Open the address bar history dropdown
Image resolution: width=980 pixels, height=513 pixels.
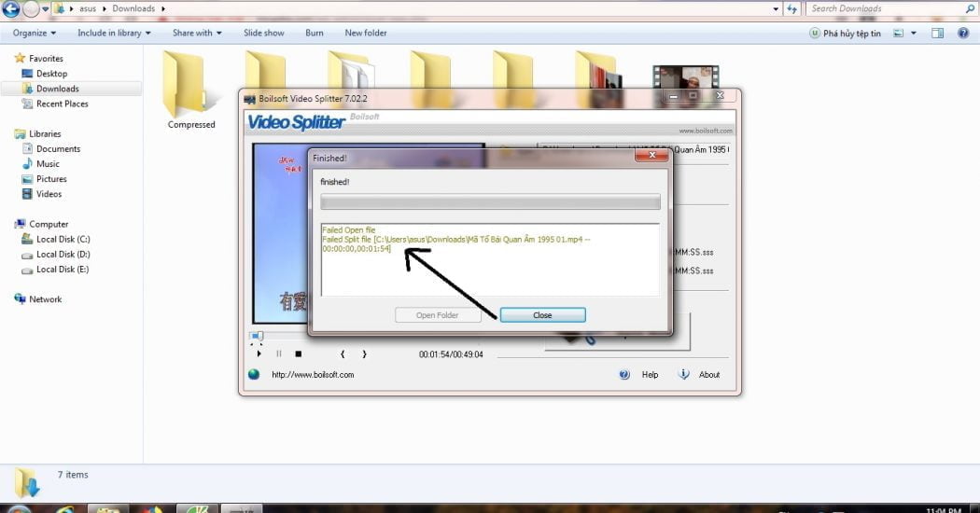point(776,9)
